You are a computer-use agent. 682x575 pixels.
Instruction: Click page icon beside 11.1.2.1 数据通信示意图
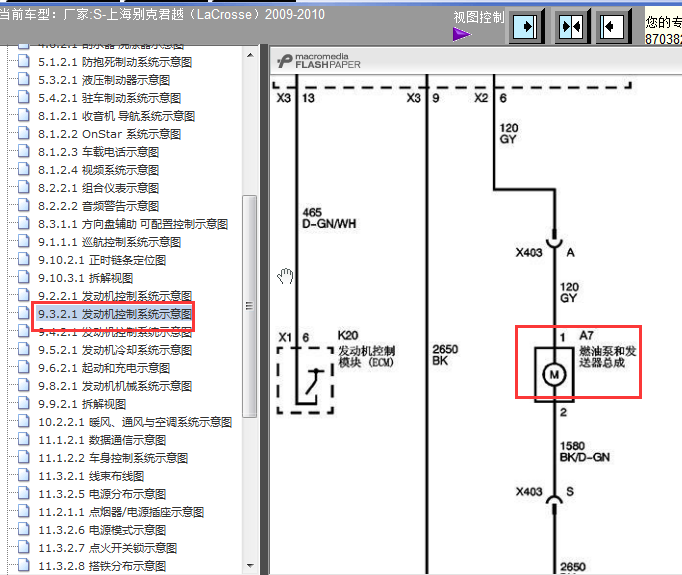[23, 440]
